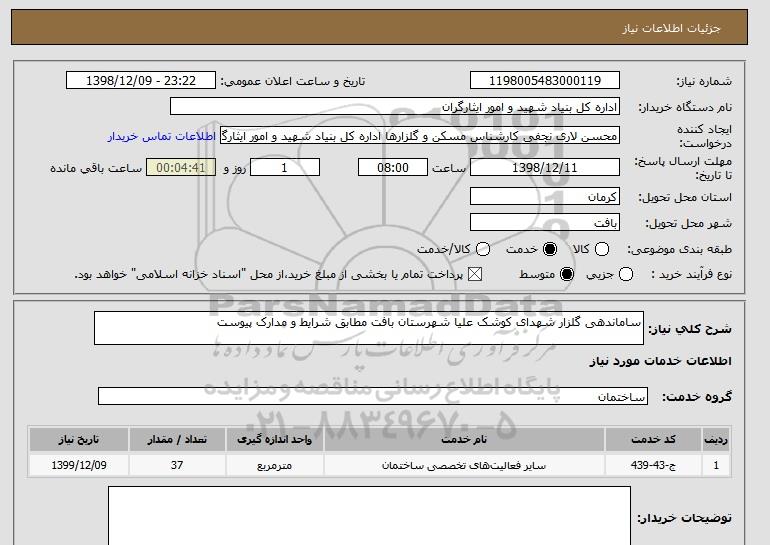Click the label شهر محل تحویل
770x545 pixels.
pos(688,223)
